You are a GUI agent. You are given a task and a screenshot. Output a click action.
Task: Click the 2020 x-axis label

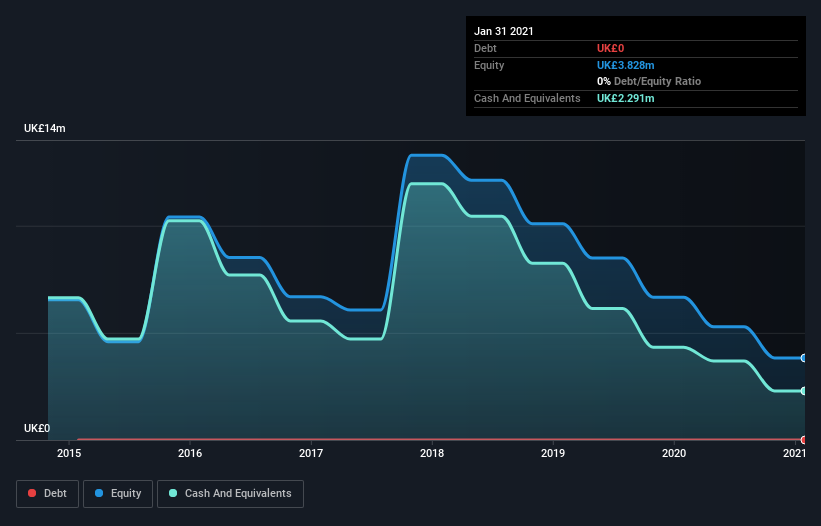(x=674, y=453)
